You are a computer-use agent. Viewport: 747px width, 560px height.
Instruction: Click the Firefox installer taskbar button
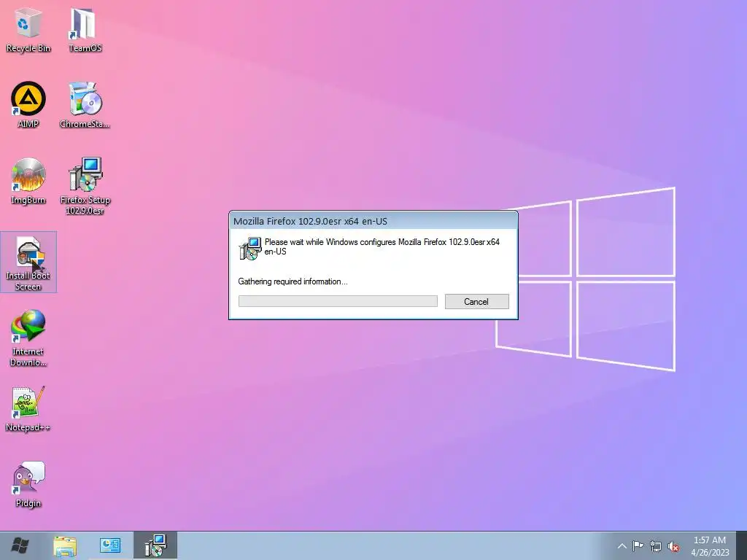coord(155,545)
